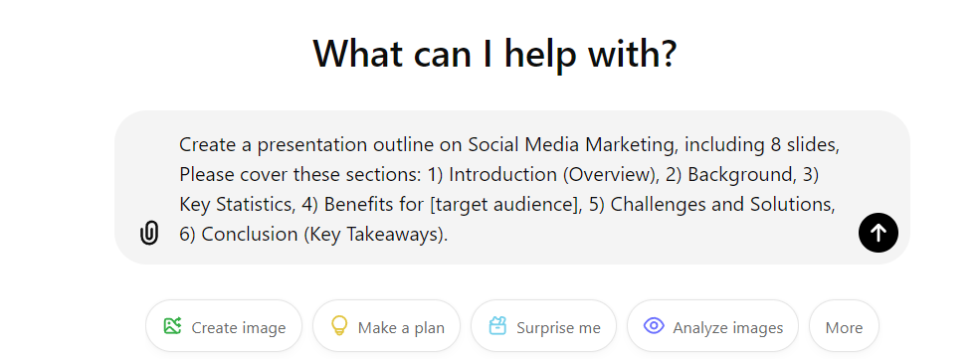The height and width of the screenshot is (359, 980).
Task: Place cursor after 'Key Takeaways).' at prompt end
Action: 449,235
